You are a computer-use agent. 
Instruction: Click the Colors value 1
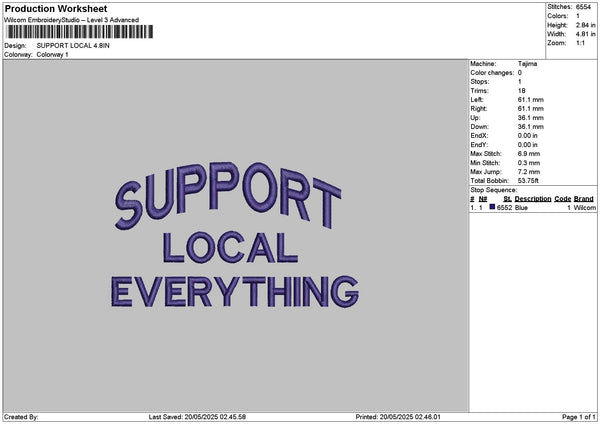click(x=577, y=16)
